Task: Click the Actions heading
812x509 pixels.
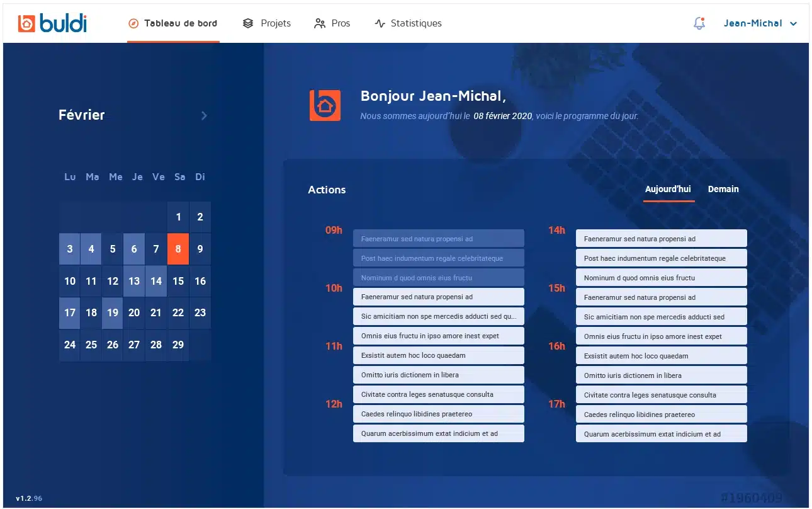Action: click(x=327, y=190)
